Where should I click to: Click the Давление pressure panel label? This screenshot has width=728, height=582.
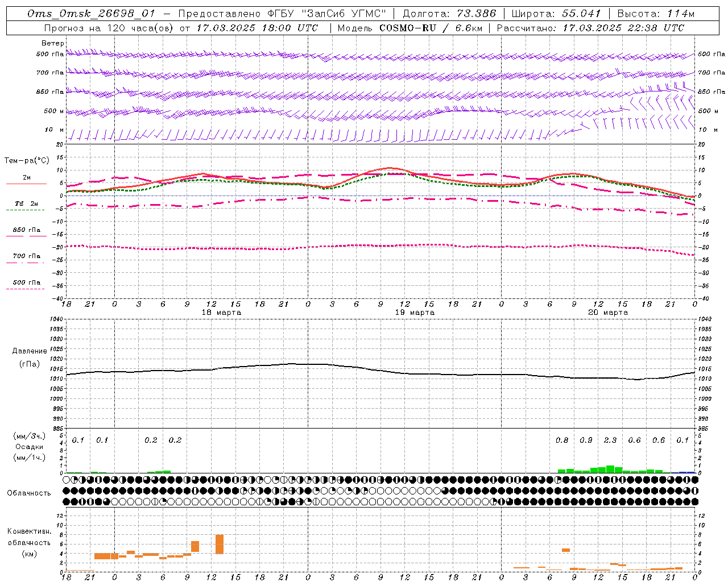click(x=30, y=351)
